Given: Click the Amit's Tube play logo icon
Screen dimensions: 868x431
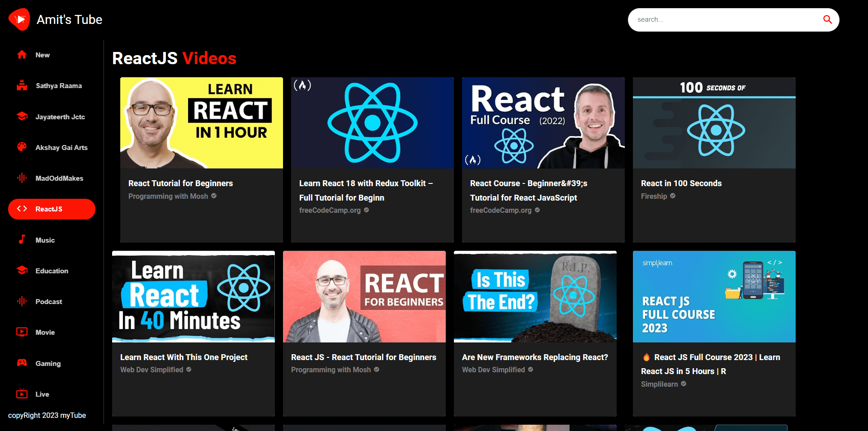Looking at the screenshot, I should click(x=19, y=19).
